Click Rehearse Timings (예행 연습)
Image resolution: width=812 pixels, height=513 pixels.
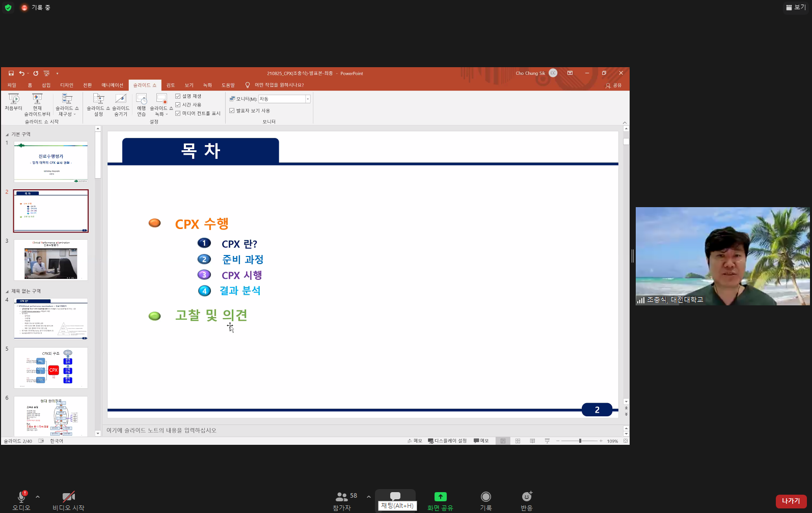point(142,105)
